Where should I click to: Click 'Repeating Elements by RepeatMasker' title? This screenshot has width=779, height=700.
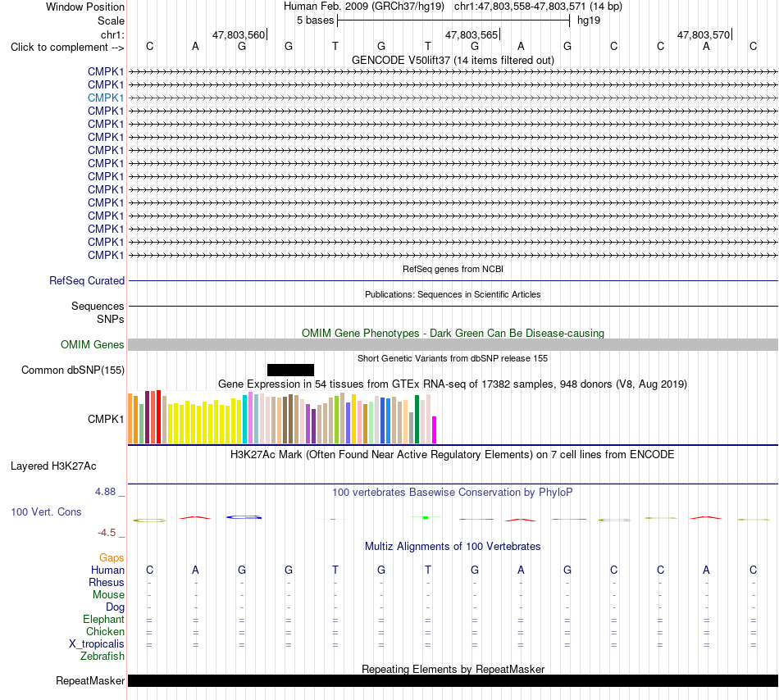453,669
